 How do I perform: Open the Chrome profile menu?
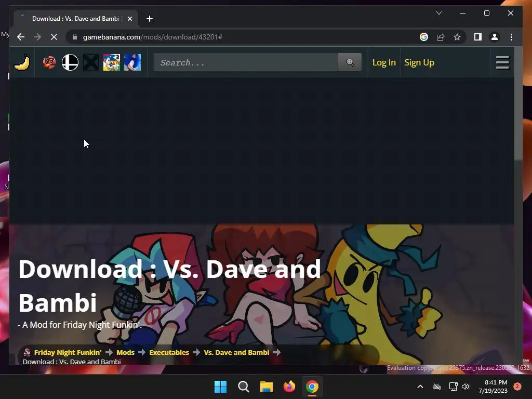click(x=495, y=37)
